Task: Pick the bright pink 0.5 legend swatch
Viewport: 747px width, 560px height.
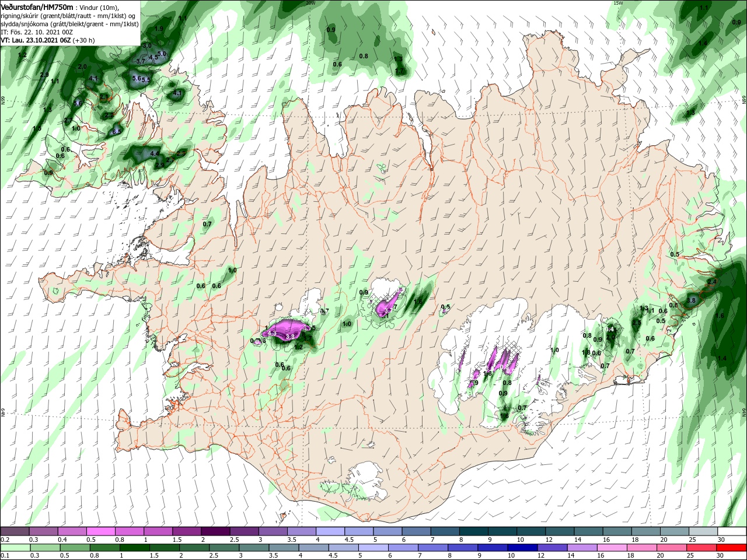Action: tap(100, 531)
